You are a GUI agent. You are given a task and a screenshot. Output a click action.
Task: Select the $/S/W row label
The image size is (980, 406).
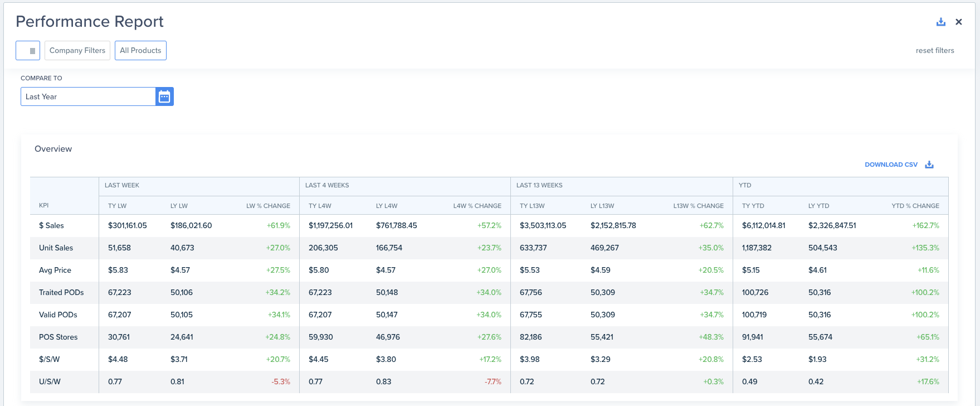(x=49, y=359)
